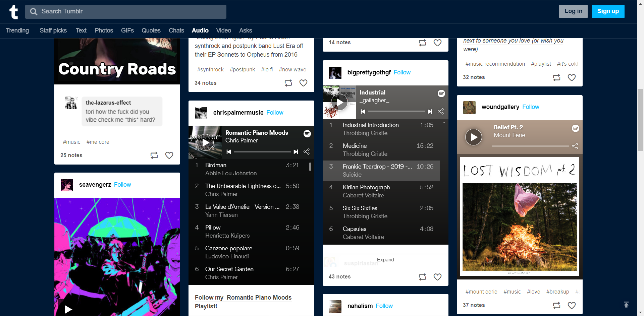Click the scroll-to-top arrow icon
The height and width of the screenshot is (316, 644).
pos(626,304)
